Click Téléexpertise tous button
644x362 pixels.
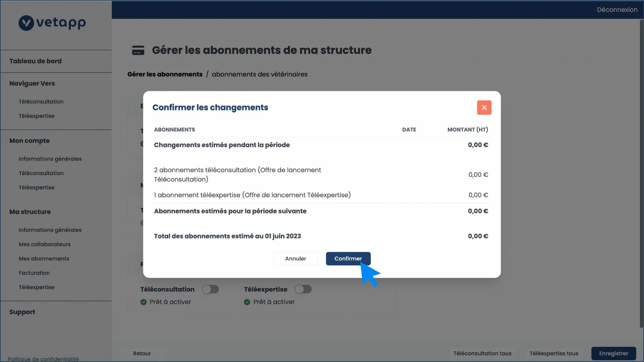pyautogui.click(x=554, y=353)
